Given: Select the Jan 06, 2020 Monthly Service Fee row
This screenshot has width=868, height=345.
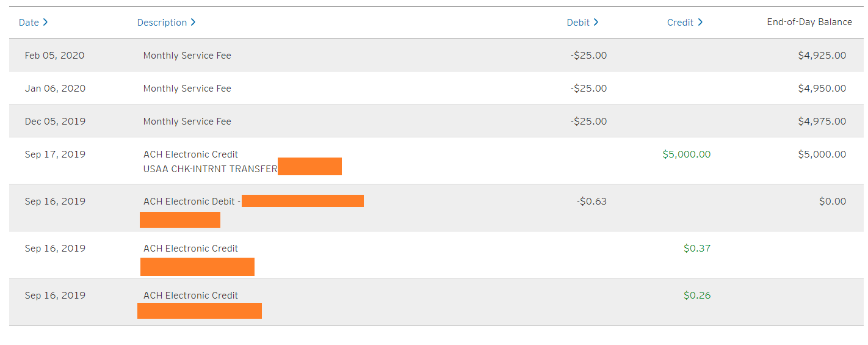Looking at the screenshot, I should coord(187,89).
